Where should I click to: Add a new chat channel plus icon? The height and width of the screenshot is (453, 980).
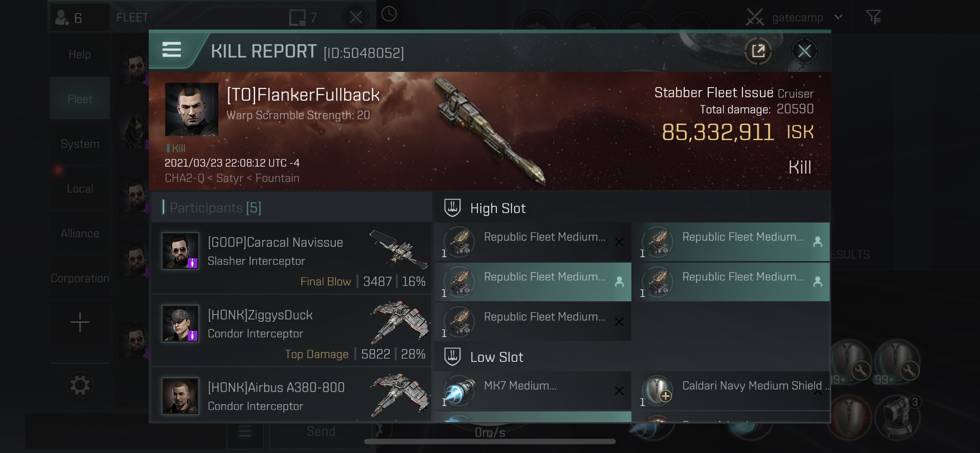(x=80, y=322)
